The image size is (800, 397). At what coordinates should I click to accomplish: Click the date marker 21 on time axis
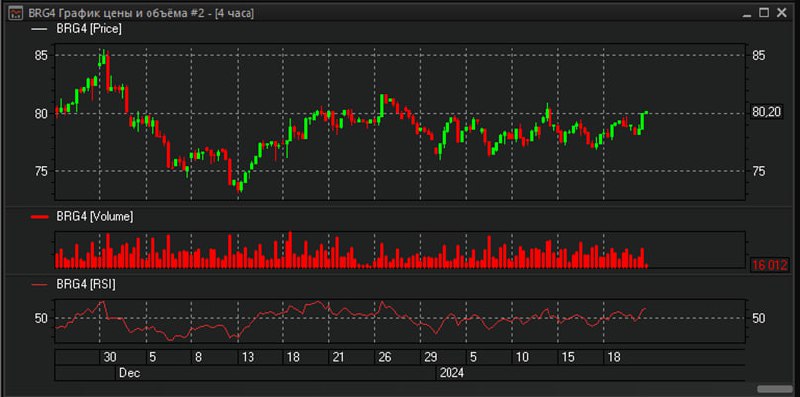tap(339, 357)
